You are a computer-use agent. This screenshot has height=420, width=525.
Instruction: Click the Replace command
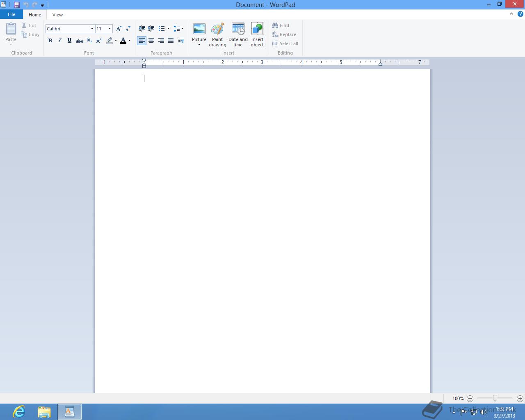[284, 34]
